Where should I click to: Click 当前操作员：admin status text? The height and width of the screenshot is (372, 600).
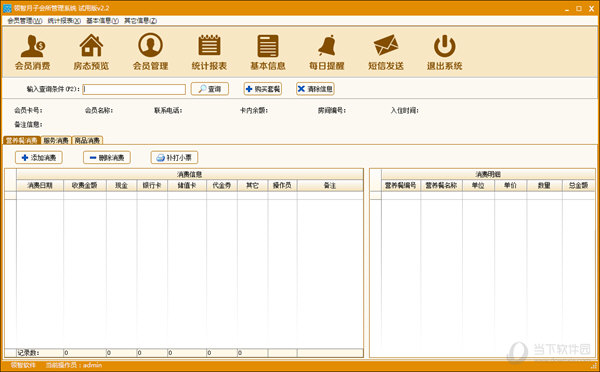74,365
